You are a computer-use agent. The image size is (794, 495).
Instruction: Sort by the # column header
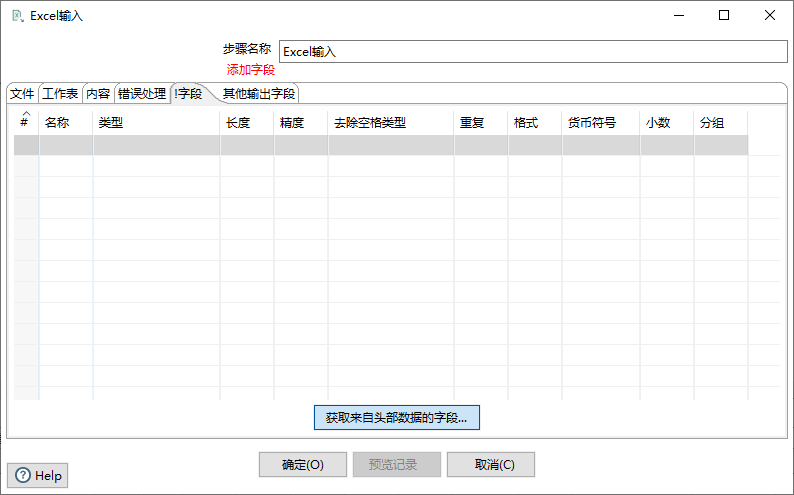click(x=26, y=122)
